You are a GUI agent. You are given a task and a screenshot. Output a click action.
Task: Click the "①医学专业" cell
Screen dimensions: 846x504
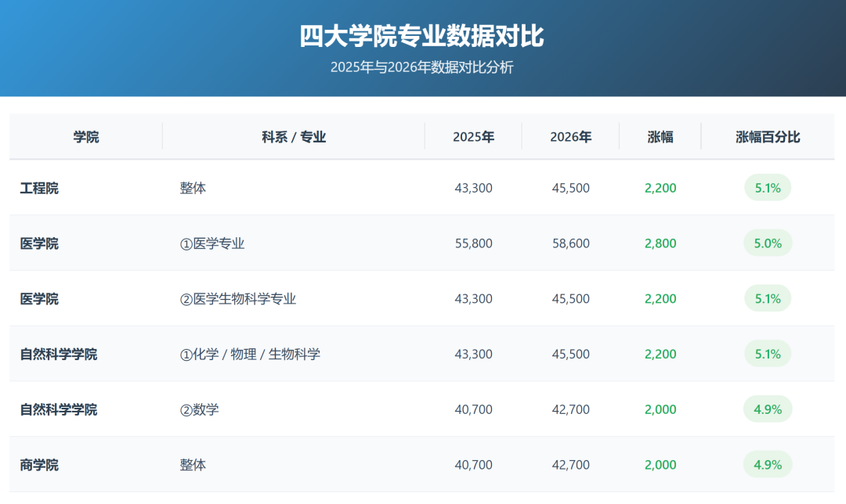click(212, 243)
